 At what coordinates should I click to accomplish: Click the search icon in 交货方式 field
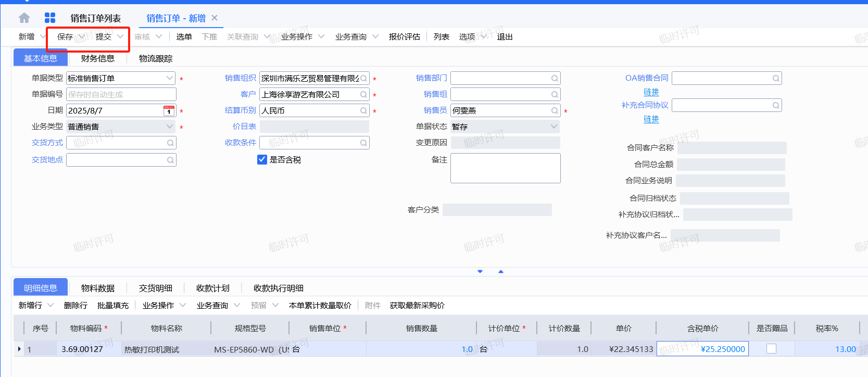(x=170, y=143)
